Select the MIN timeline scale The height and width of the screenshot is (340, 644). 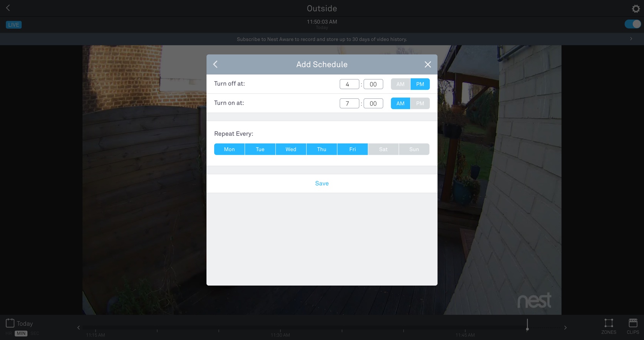(x=21, y=333)
